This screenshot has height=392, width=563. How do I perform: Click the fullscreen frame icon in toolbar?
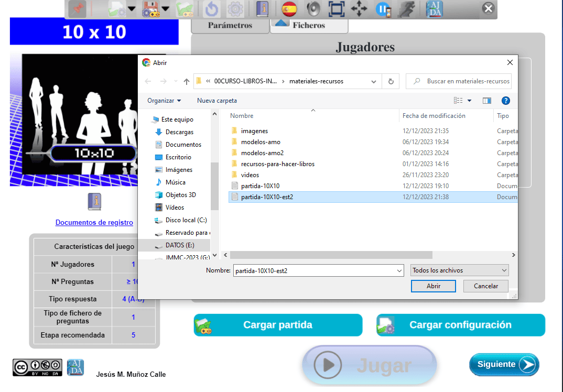coord(336,9)
